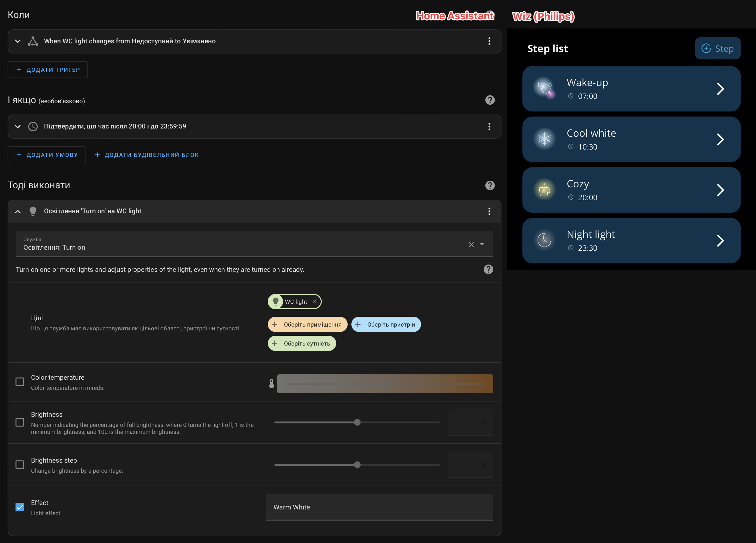Click the Cozy cup icon

click(x=544, y=190)
